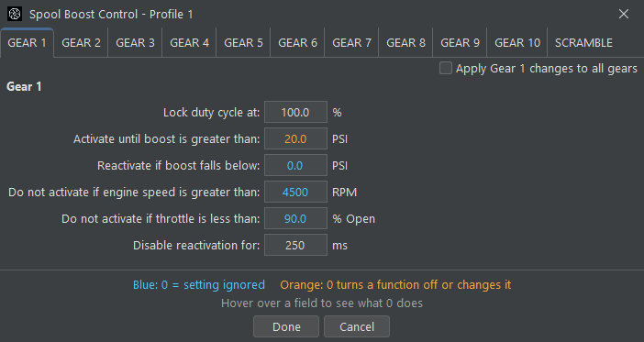Click the Done button
644x342 pixels.
tap(286, 326)
